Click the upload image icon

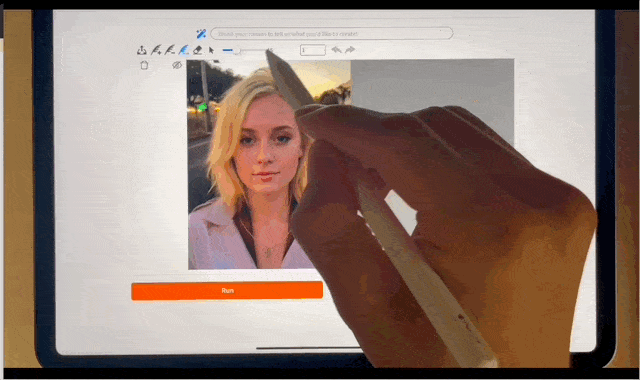142,50
